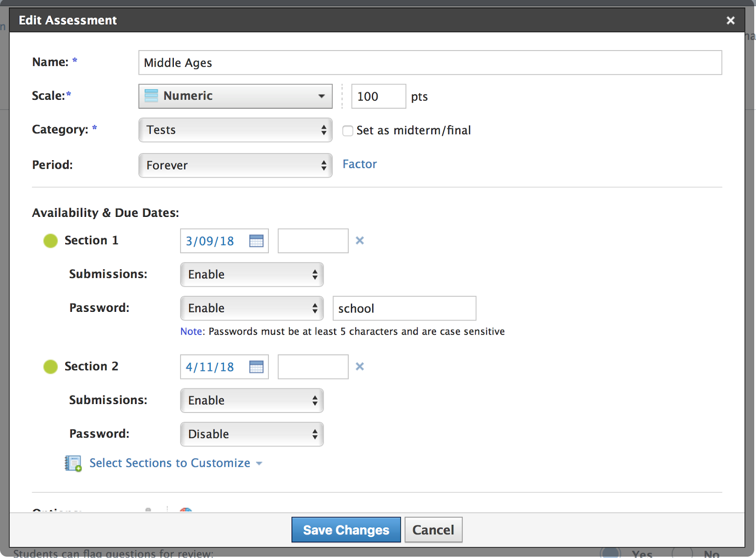This screenshot has height=558, width=756.
Task: Click the Name field containing Middle Ages
Action: pyautogui.click(x=430, y=63)
